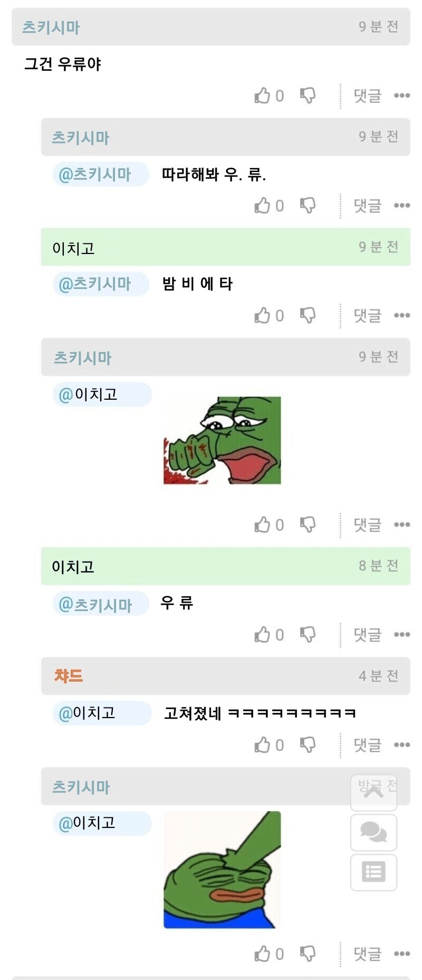Open more options on 챠드's comment
Viewport: 422px width, 980px height.
[x=402, y=745]
